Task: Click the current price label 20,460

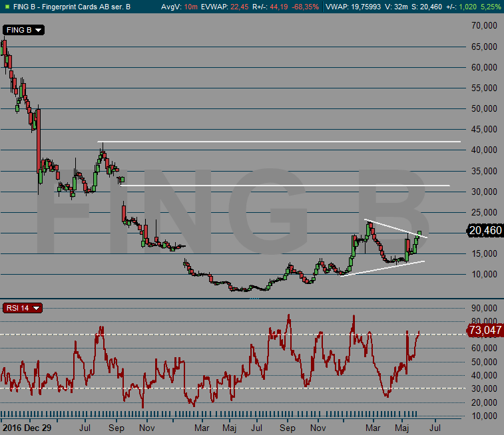Action: [485, 231]
